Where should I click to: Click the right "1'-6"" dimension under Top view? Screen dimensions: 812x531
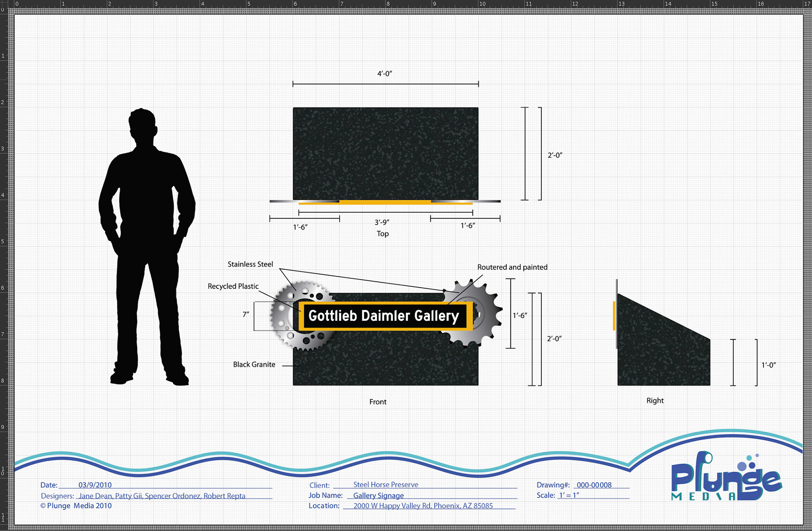[468, 226]
